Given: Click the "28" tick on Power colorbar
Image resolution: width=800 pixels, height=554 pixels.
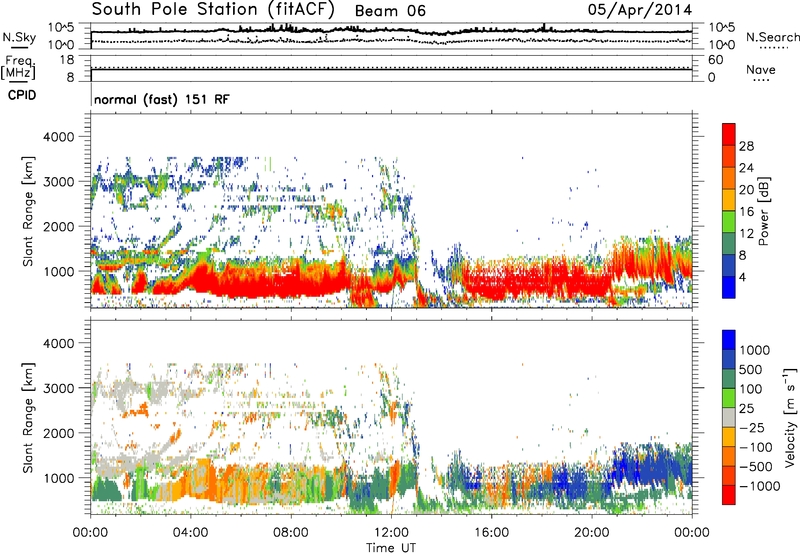Looking at the screenshot, I should (x=746, y=146).
